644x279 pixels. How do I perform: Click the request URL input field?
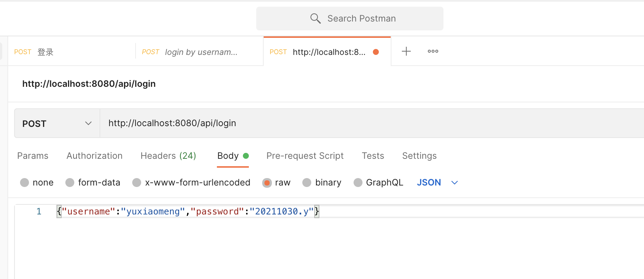click(371, 123)
